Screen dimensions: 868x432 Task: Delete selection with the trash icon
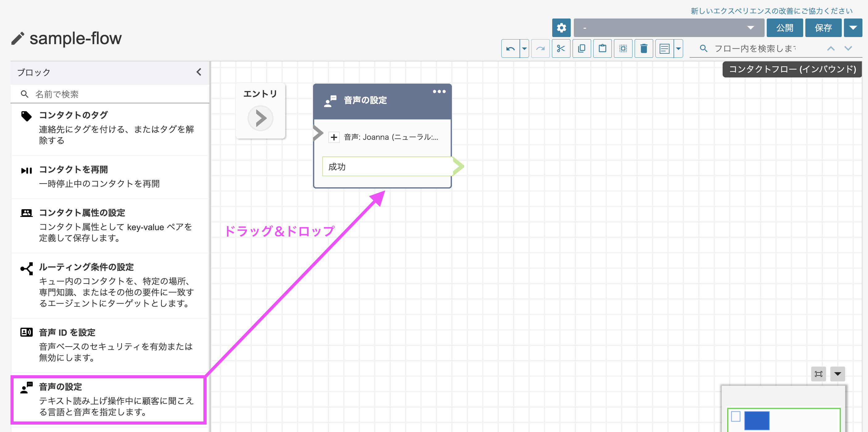point(644,48)
